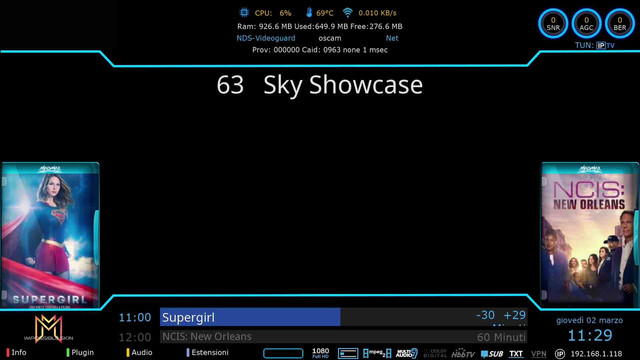Click the Supergirl event progress bar
Image resolution: width=640 pixels, height=360 pixels.
(x=344, y=317)
